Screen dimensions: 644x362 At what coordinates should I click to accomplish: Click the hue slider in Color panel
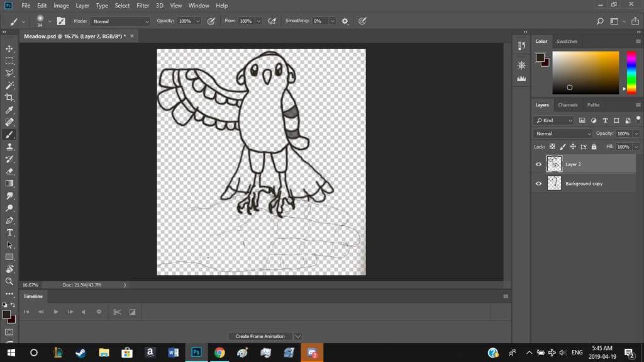[x=631, y=72]
